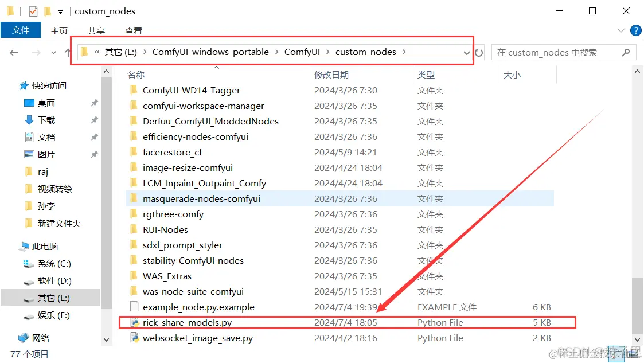Screen dimensions: 644x363
Task: Select the efficiency-nodes-comfyui folder icon
Action: click(x=134, y=136)
